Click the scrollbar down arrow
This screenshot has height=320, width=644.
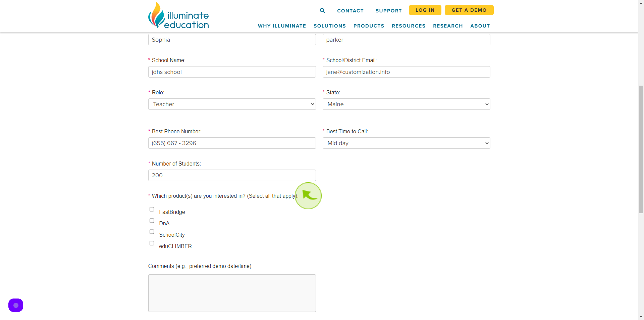641,317
